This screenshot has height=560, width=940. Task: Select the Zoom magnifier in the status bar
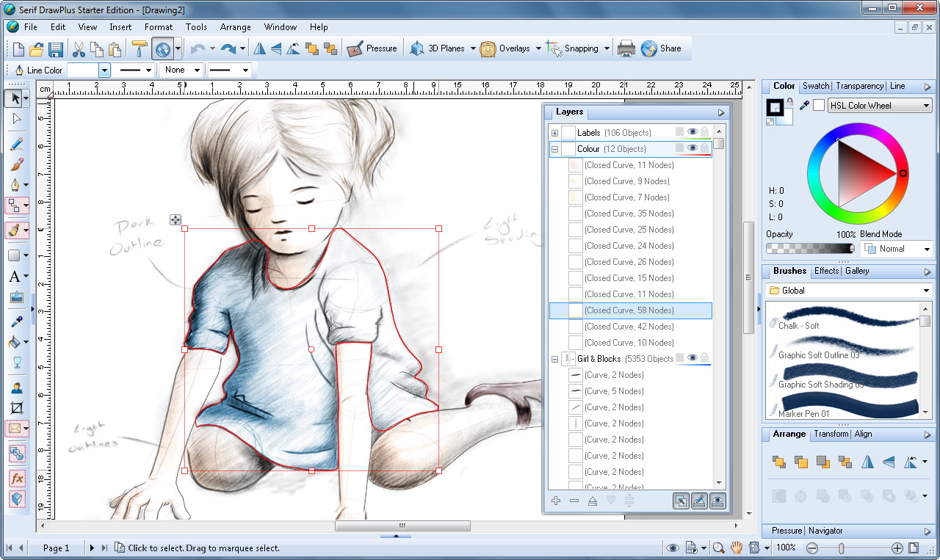[717, 548]
